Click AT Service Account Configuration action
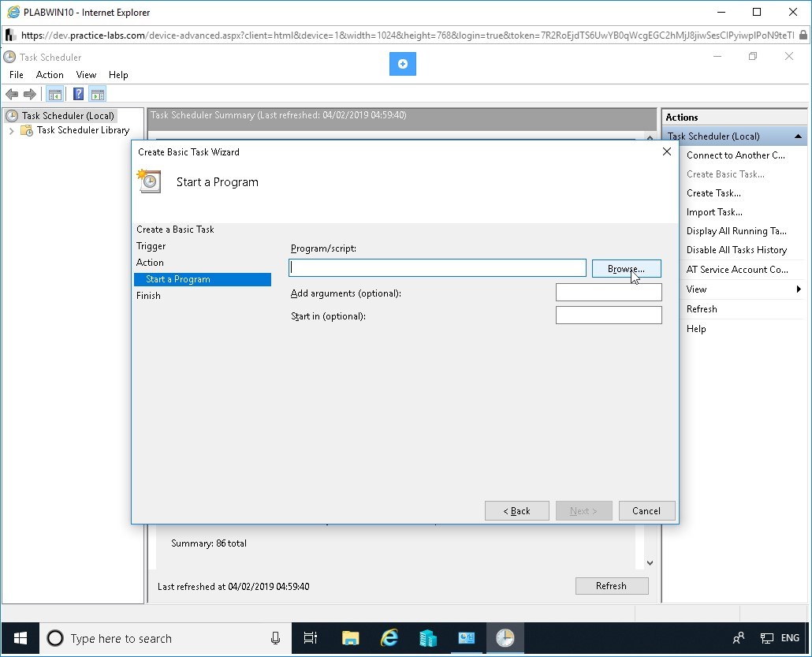 737,270
